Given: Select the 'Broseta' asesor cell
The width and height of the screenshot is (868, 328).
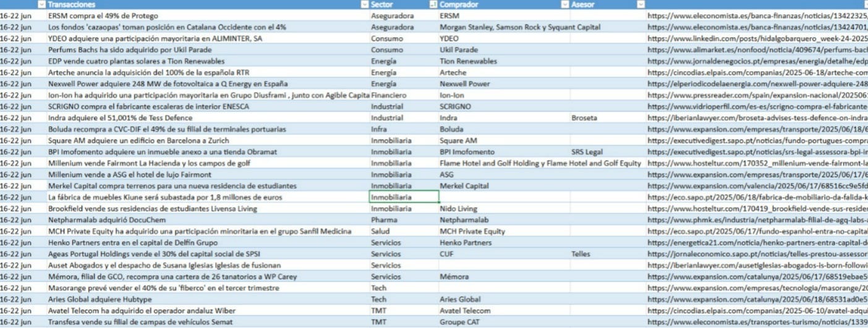Looking at the screenshot, I should click(607, 118).
